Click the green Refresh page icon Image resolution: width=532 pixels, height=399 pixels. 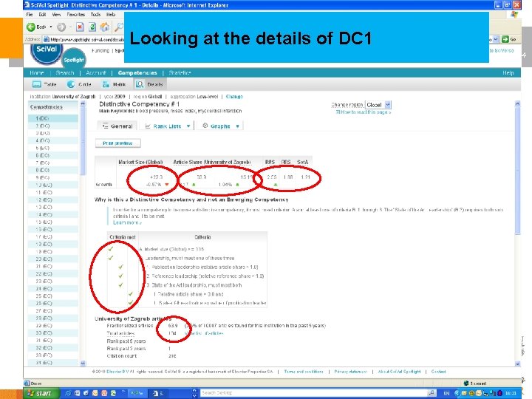[92, 27]
